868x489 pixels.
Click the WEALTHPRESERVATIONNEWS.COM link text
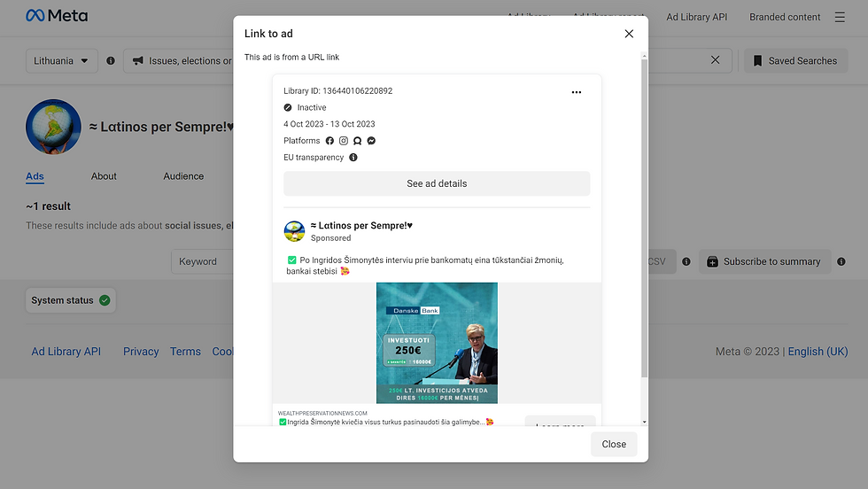click(322, 413)
